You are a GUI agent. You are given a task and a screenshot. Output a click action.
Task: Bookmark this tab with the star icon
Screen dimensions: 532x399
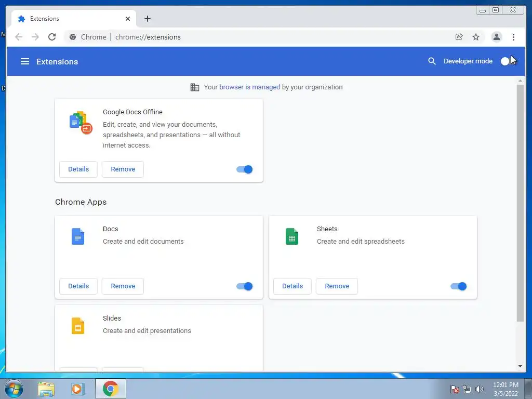pyautogui.click(x=476, y=37)
